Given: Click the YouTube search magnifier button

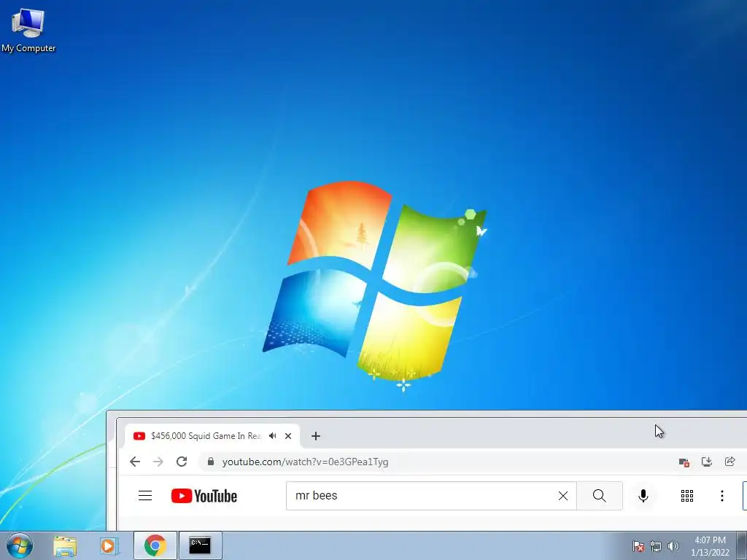Looking at the screenshot, I should coord(600,496).
